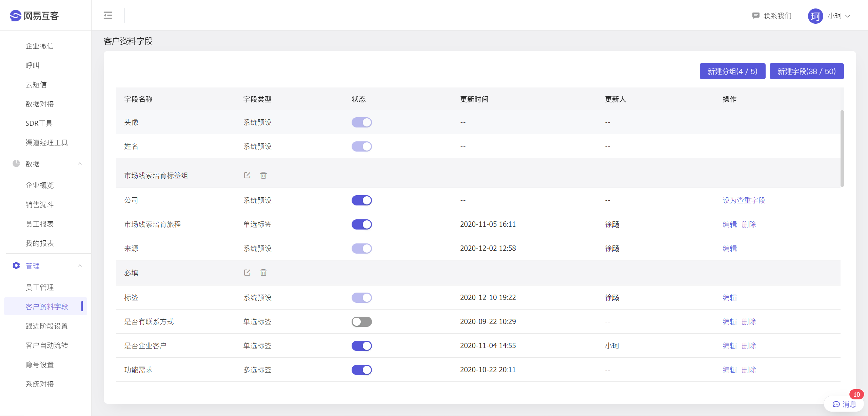This screenshot has height=416, width=868.
Task: Collapse the 数据 menu chevron
Action: (x=80, y=164)
